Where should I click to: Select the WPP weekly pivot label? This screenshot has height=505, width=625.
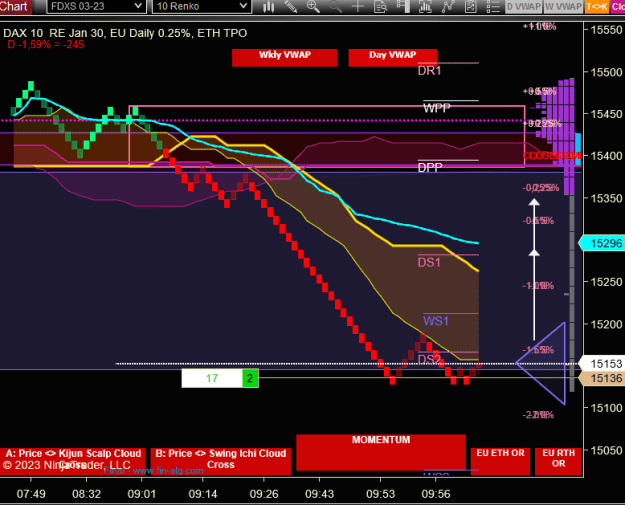tap(436, 108)
